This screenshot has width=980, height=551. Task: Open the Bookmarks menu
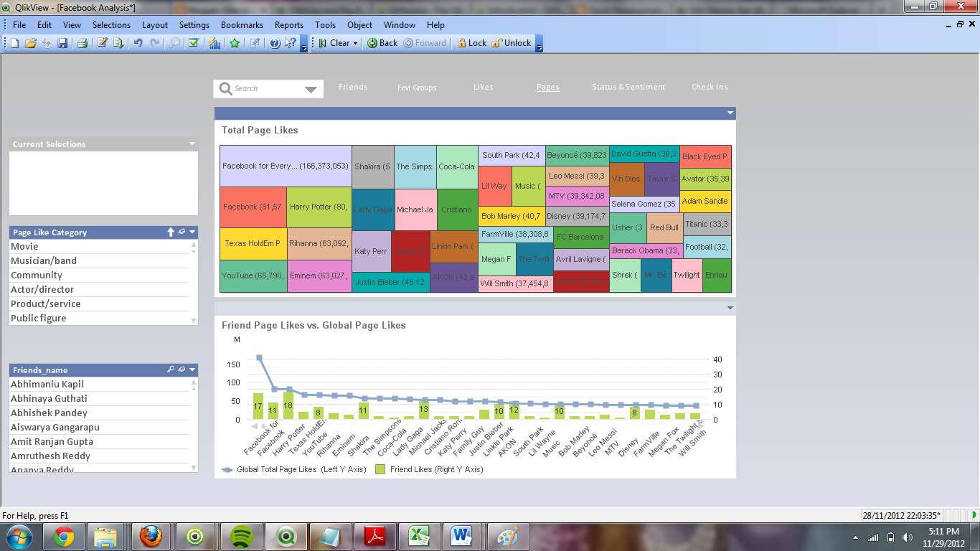click(x=242, y=24)
